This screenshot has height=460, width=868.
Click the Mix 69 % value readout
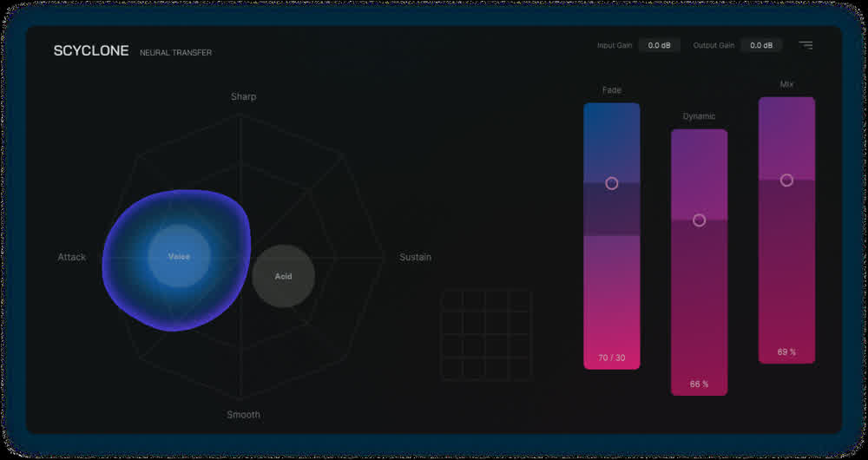click(786, 352)
